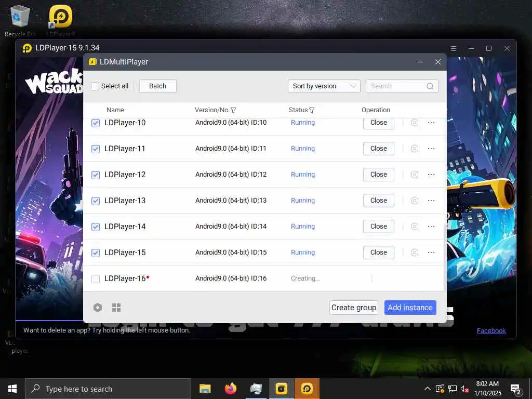
Task: Close the LDPlayer-13 instance
Action: coord(379,201)
